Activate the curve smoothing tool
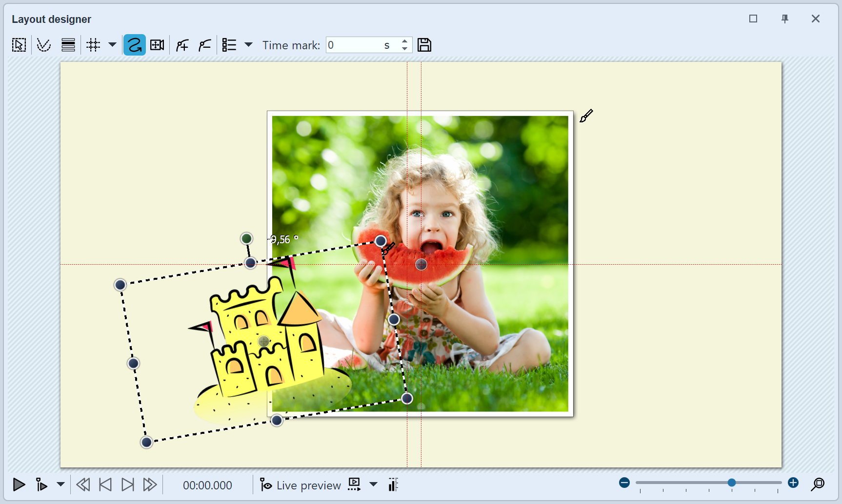 click(x=43, y=44)
